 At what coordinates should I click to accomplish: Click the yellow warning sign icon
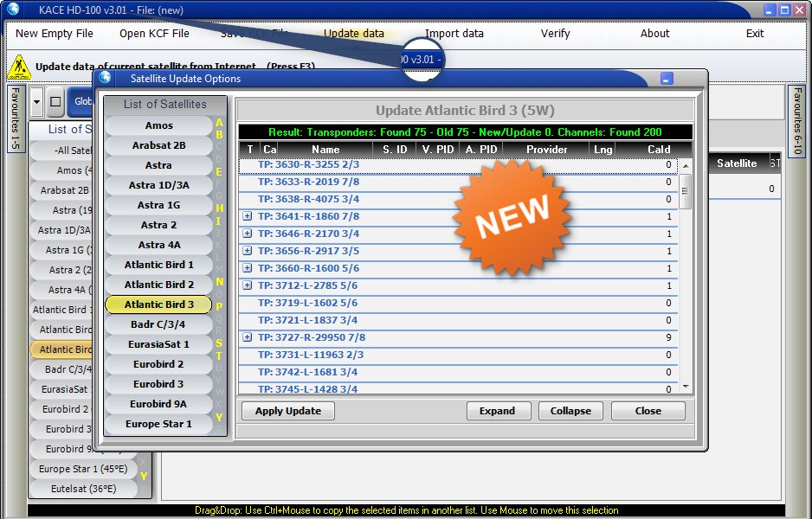(x=19, y=67)
